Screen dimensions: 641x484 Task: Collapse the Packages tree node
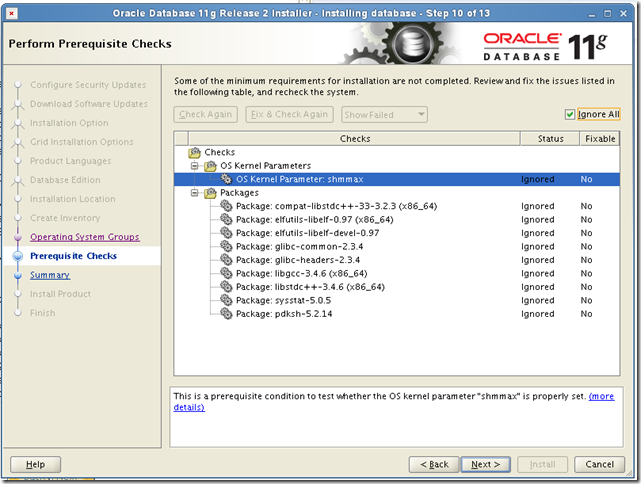point(195,193)
